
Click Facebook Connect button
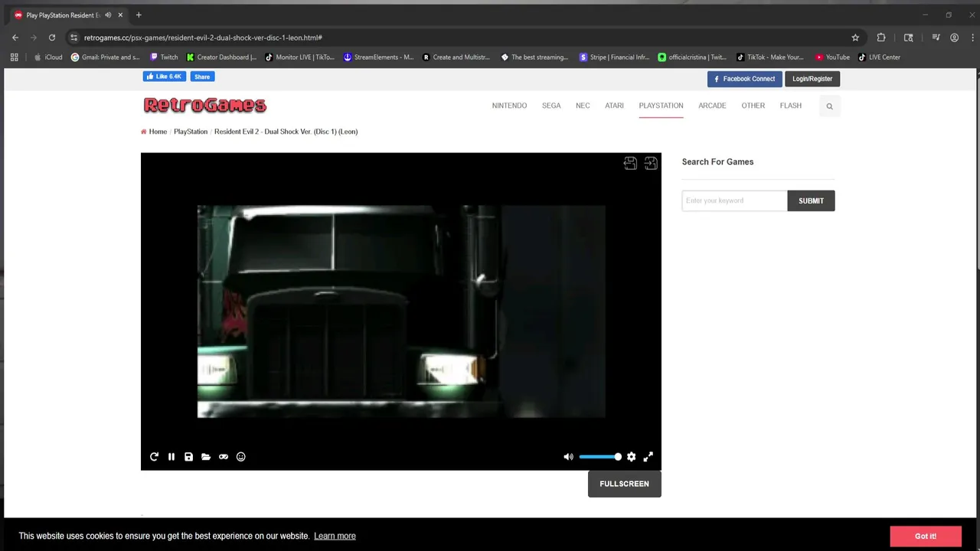coord(744,79)
